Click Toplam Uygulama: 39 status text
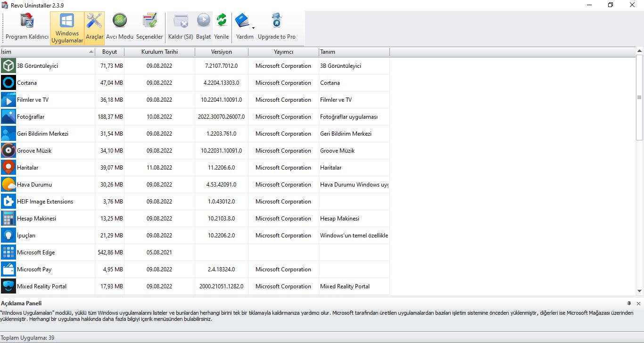The height and width of the screenshot is (343, 644). pyautogui.click(x=28, y=338)
